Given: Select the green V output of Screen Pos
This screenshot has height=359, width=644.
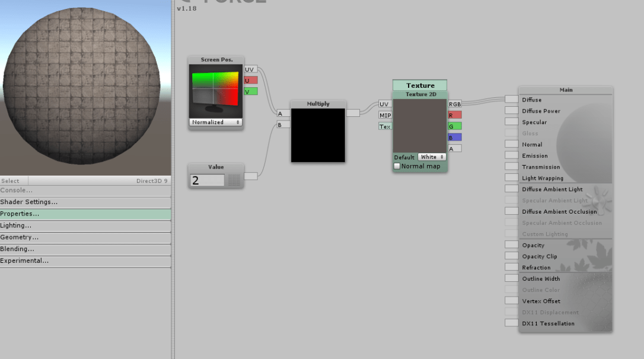Looking at the screenshot, I should (x=250, y=91).
